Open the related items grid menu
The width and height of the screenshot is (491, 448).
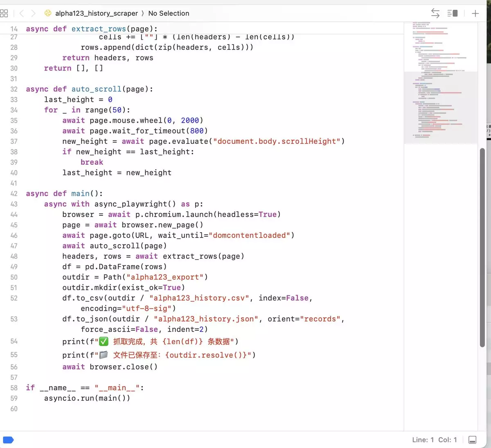pyautogui.click(x=4, y=13)
